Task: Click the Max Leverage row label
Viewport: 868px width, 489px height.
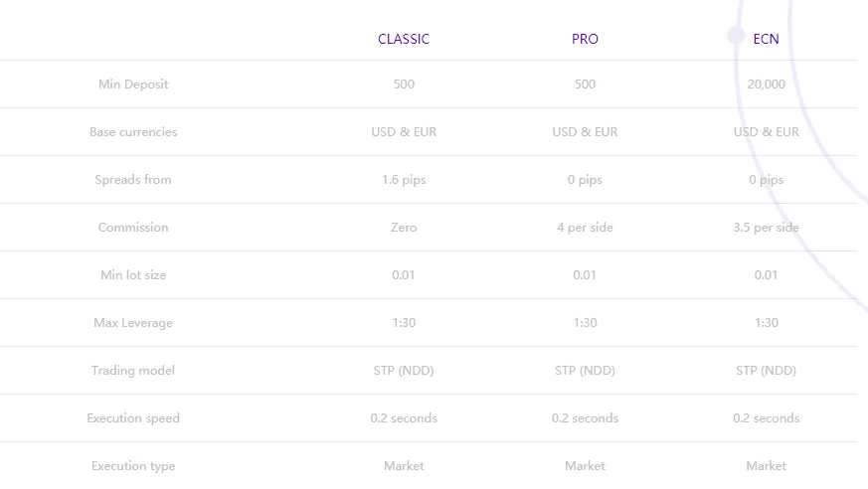Action: pos(133,322)
